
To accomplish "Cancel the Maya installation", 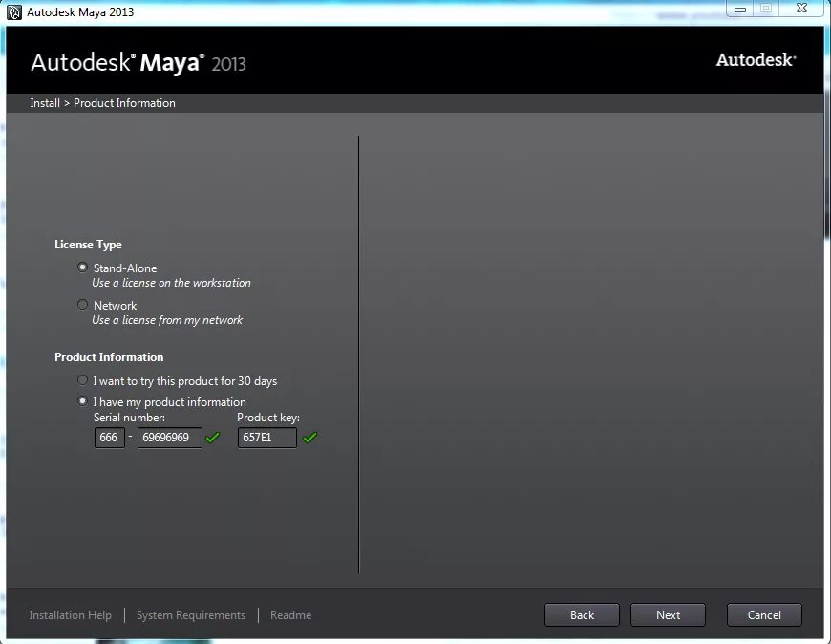I will click(764, 614).
